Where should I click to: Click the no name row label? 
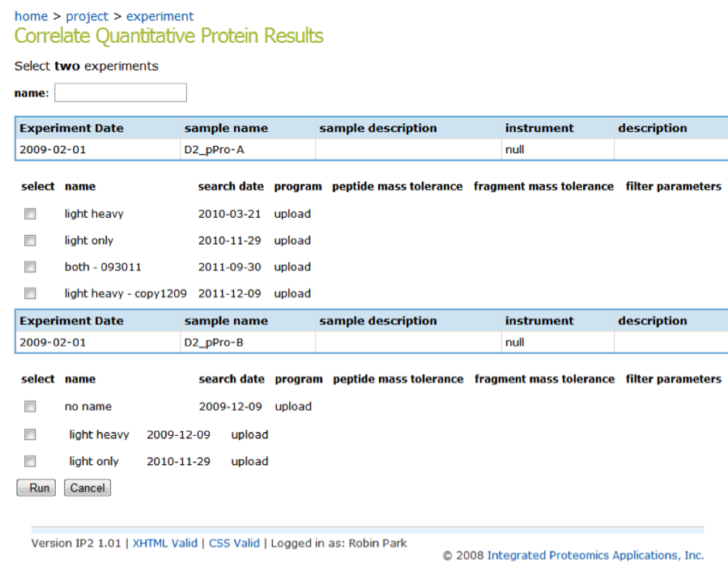[88, 407]
